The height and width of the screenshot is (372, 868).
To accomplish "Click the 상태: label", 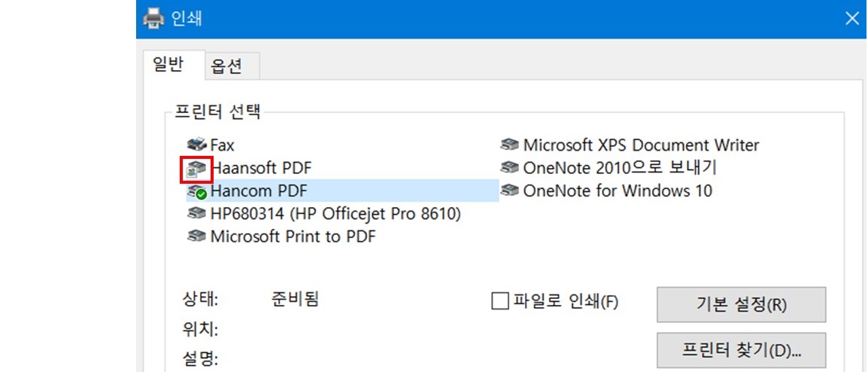I will 200,300.
